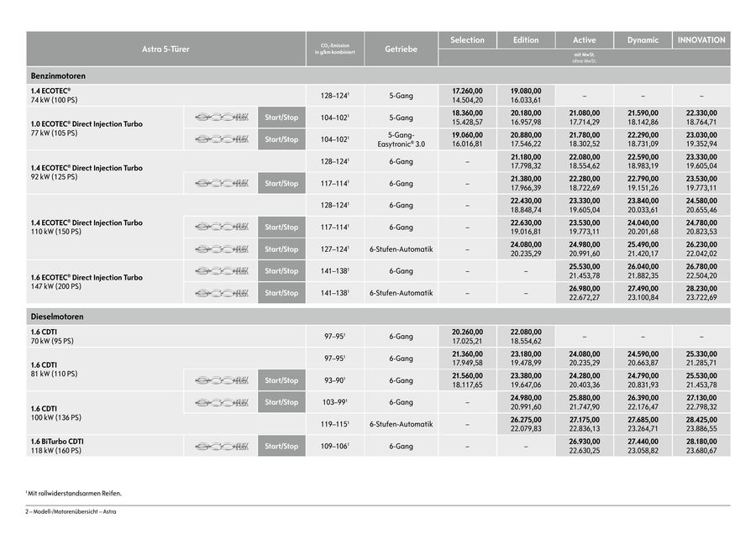Click the Start/Stop badge in the 28.230,00 row
This screenshot has height=534, width=756.
(x=281, y=293)
